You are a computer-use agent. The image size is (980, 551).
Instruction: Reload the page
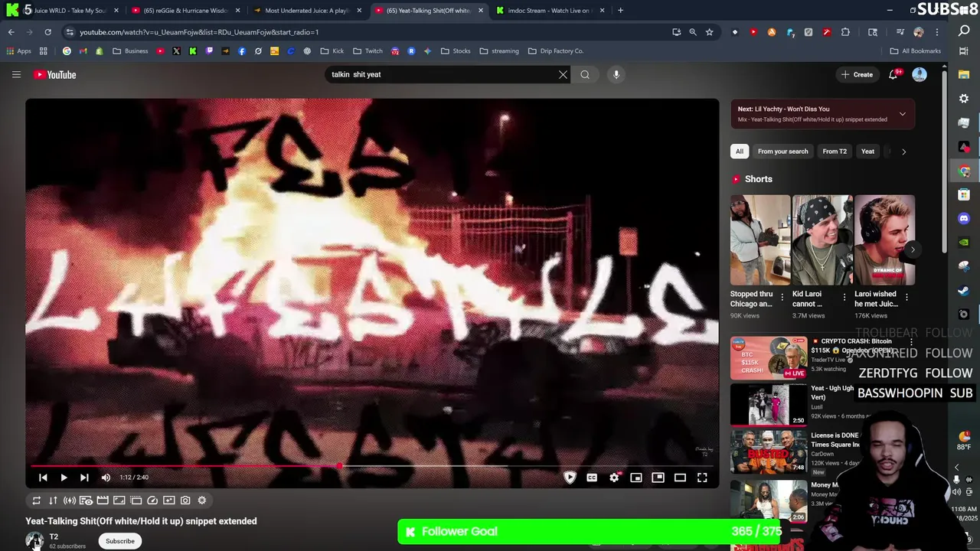click(47, 32)
